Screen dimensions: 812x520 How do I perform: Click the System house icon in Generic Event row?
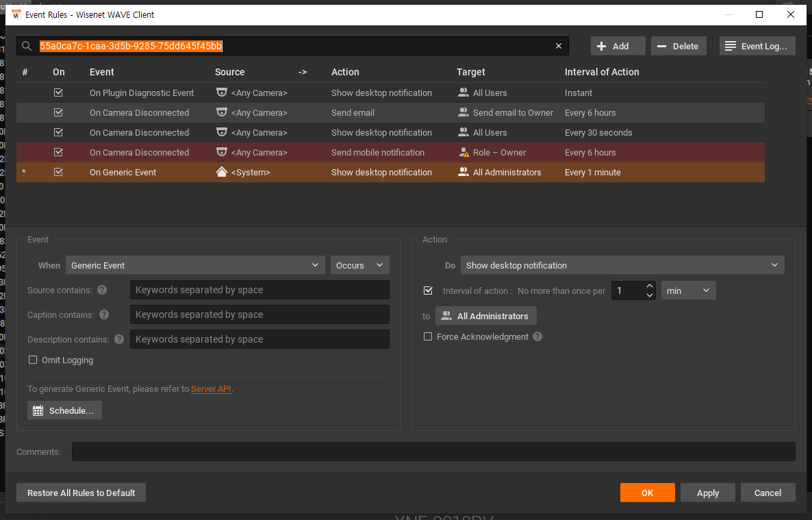click(x=221, y=173)
